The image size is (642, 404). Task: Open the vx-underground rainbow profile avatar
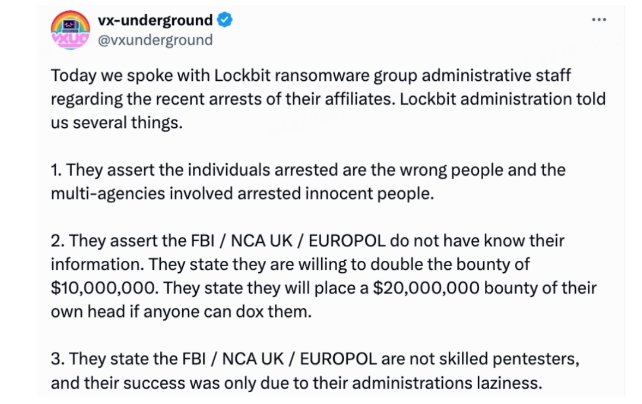[70, 30]
